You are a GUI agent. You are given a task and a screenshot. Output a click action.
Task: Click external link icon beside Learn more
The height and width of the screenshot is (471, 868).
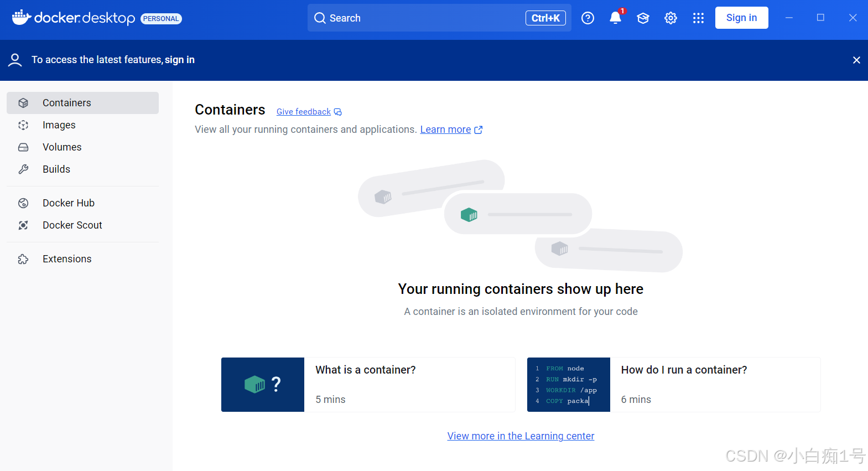[x=479, y=130]
